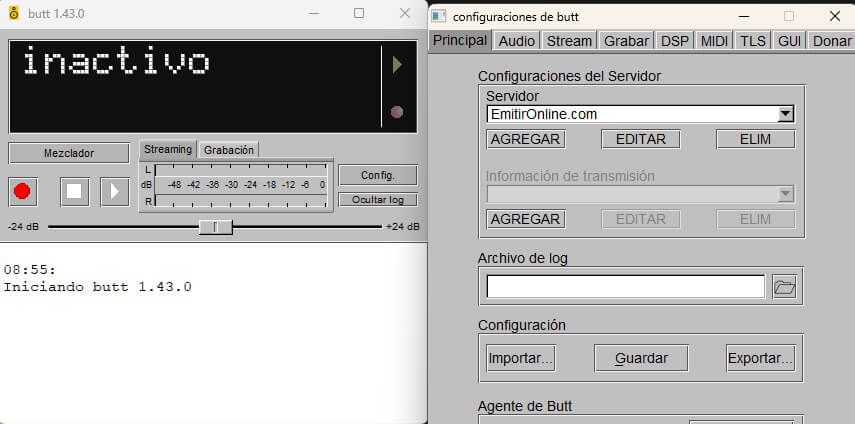
Task: Click the stop button in butt window
Action: coord(75,191)
